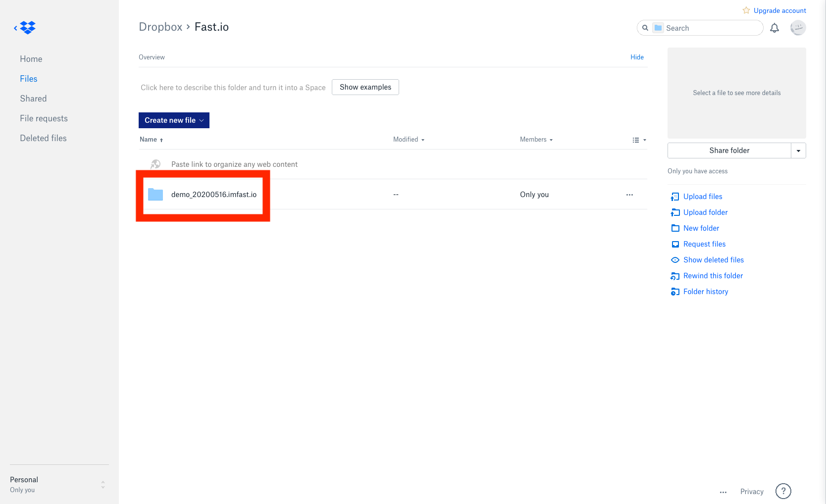Click the Upgrade account star icon

point(746,10)
